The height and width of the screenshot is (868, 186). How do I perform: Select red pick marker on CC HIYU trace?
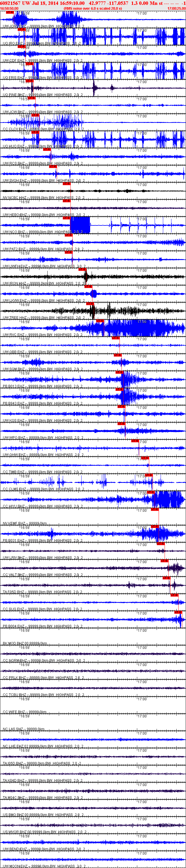click(x=151, y=492)
